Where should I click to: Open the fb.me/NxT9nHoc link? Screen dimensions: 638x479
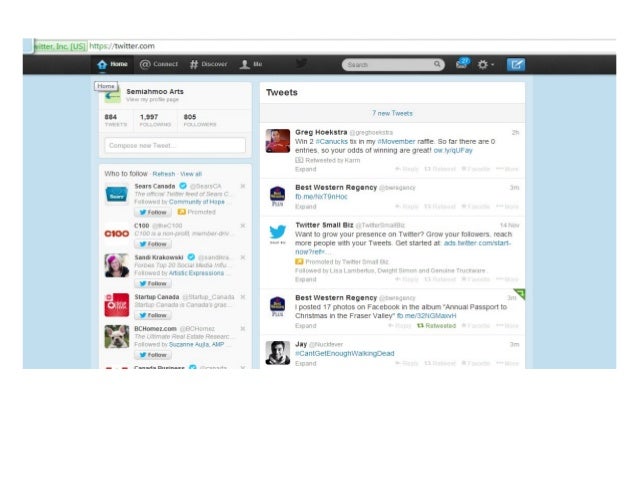coord(321,197)
